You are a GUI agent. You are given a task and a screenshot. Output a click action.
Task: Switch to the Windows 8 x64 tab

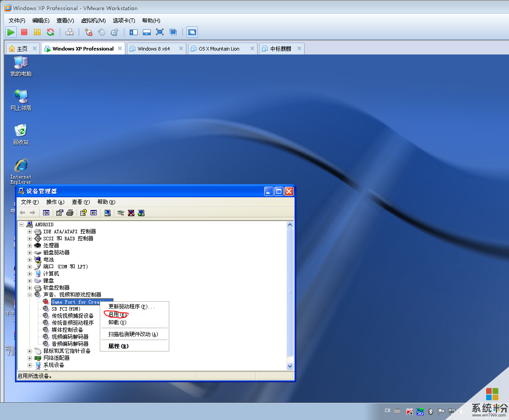pyautogui.click(x=153, y=49)
